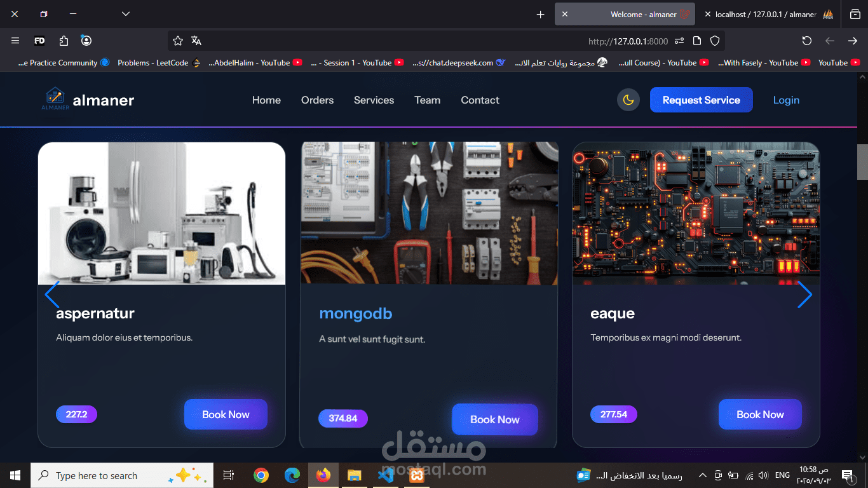Click the mongodb card title
The width and height of the screenshot is (868, 488).
(356, 314)
